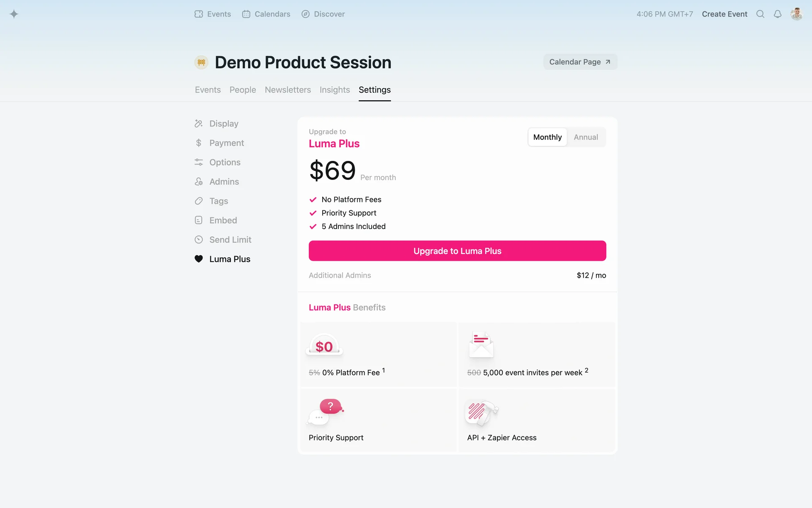The image size is (812, 508).
Task: Switch to the Newsletters tab
Action: pyautogui.click(x=288, y=90)
